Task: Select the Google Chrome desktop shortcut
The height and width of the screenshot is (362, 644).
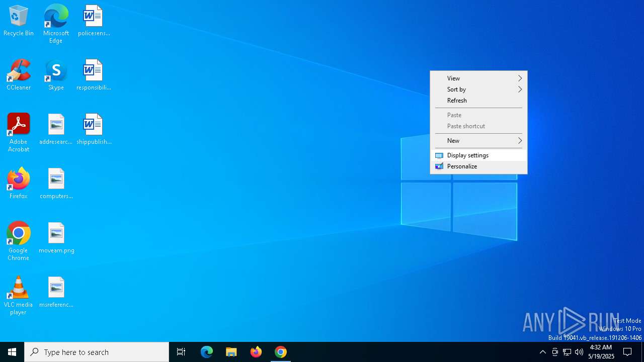Action: pos(19,241)
